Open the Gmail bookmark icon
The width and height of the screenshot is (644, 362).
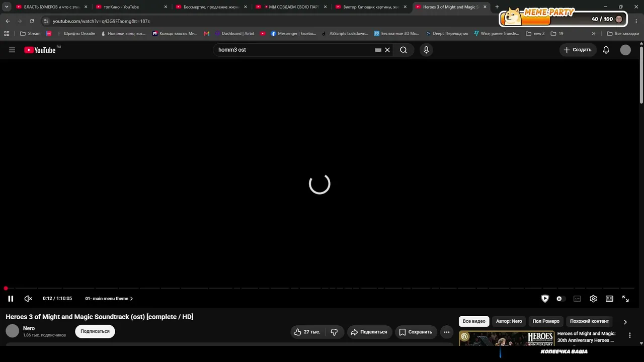click(x=206, y=34)
